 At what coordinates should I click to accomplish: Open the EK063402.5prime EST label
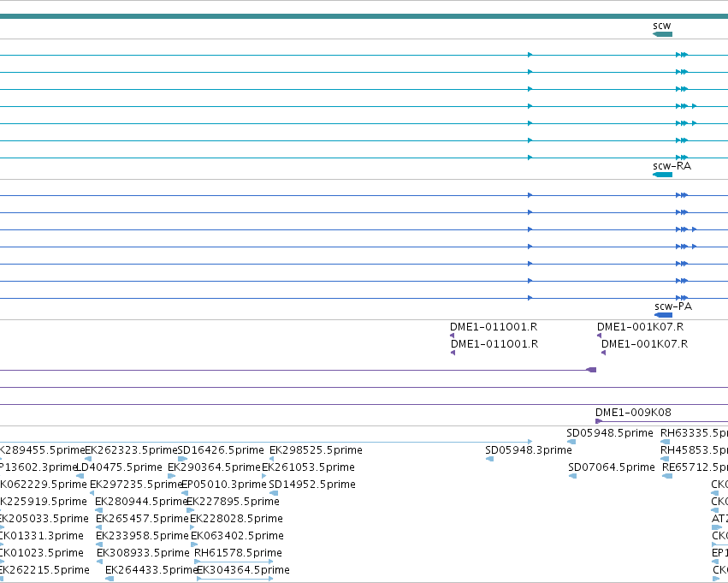click(x=237, y=536)
